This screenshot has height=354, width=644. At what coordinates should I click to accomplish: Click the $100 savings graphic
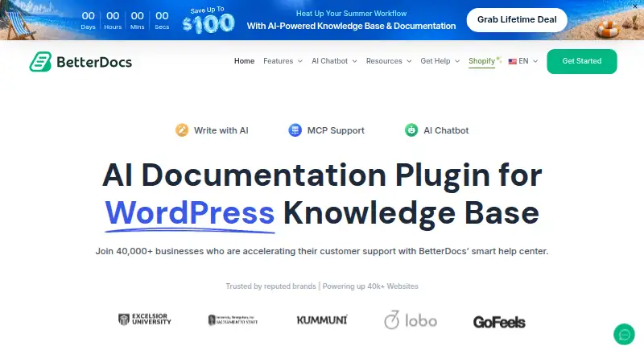click(208, 21)
